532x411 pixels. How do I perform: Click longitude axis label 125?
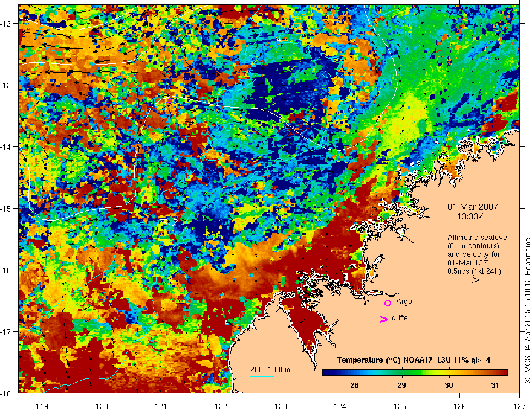(x=400, y=406)
